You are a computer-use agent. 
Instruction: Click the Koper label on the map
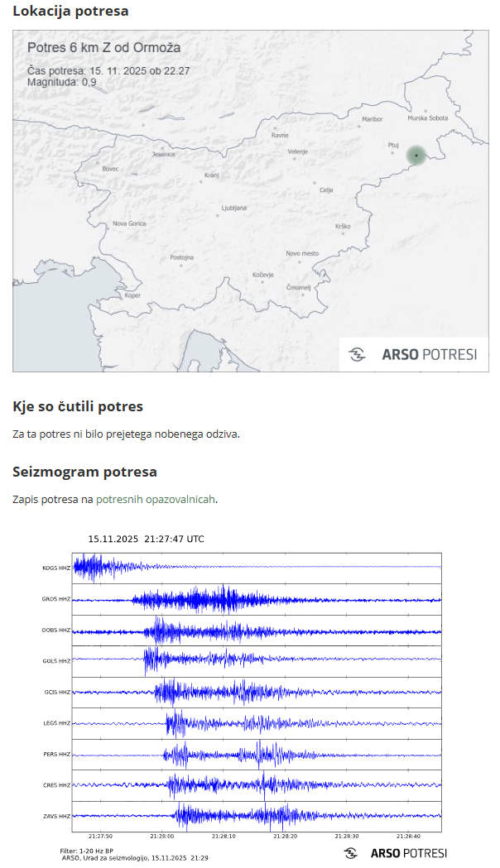(x=132, y=295)
